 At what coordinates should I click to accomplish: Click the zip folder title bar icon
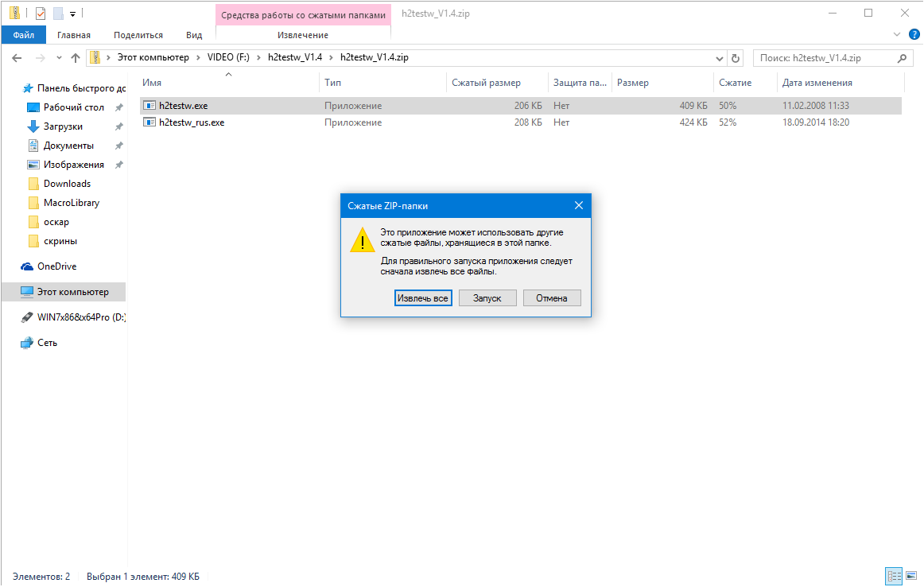pos(14,13)
